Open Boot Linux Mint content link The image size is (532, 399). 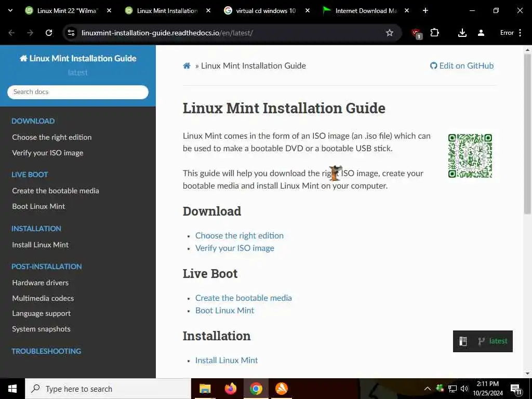(224, 311)
